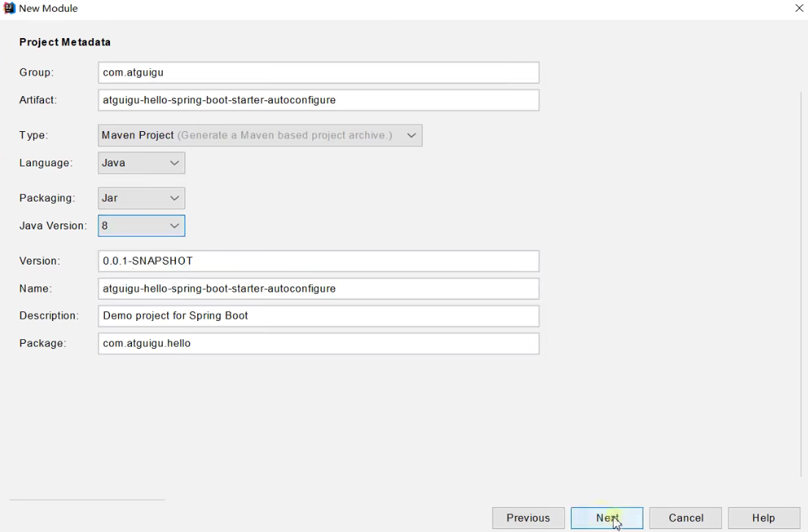Cancel the New Module wizard

[686, 518]
